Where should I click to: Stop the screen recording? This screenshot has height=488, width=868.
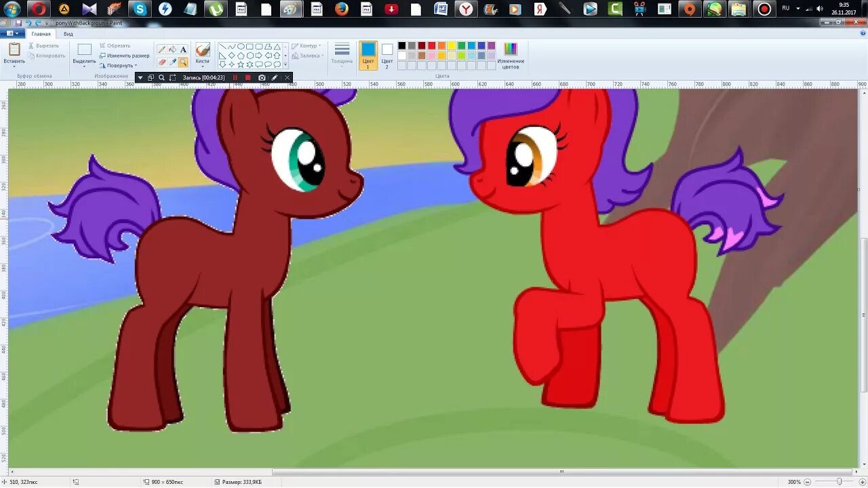pos(248,78)
